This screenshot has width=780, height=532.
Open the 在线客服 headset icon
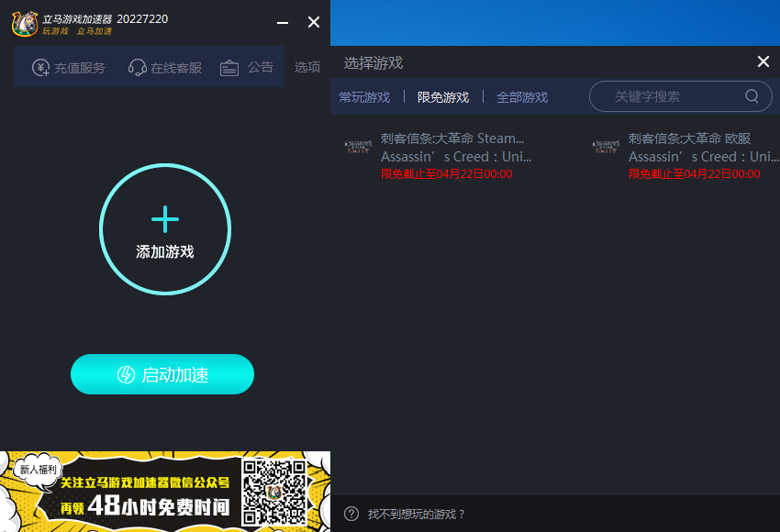(x=139, y=66)
